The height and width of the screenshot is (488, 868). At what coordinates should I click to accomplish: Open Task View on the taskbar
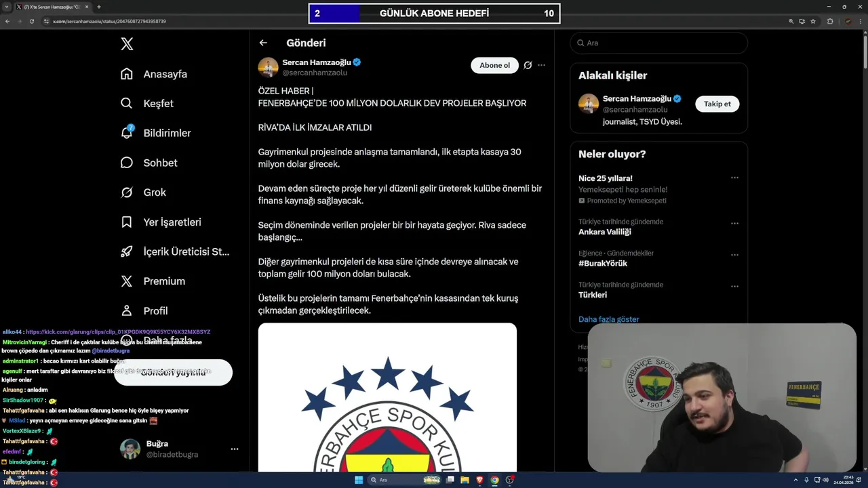450,480
